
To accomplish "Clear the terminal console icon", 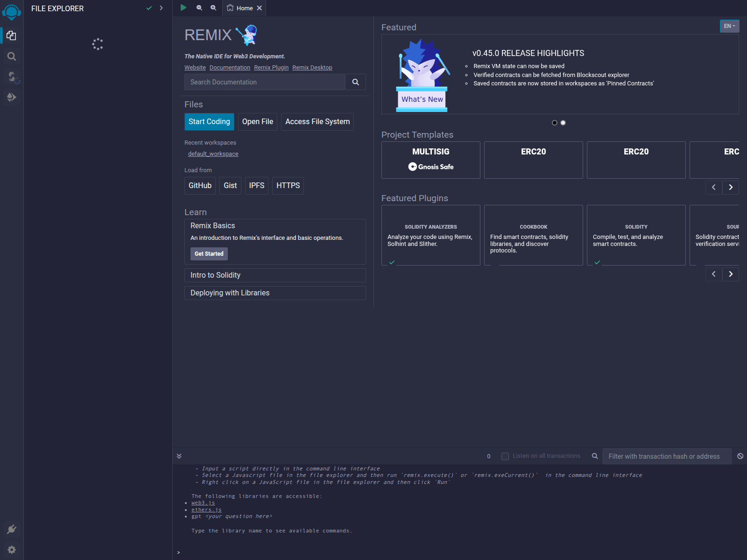I will (x=740, y=456).
